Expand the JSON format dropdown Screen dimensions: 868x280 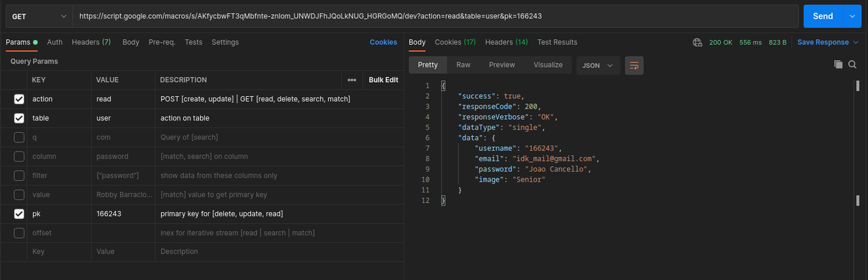(597, 65)
